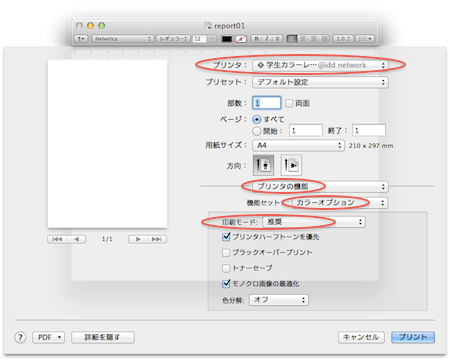Open the プリンタの機能 options dropdown

320,186
